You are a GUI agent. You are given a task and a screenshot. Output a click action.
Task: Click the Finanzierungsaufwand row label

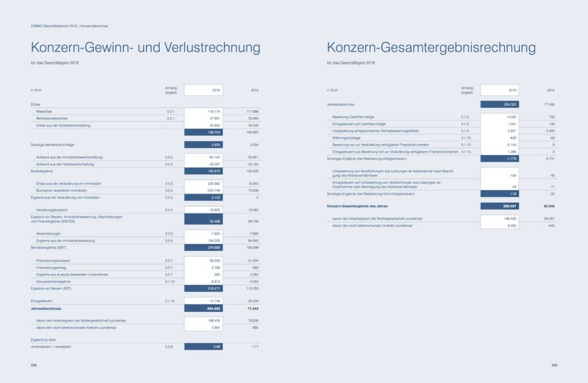click(53, 261)
